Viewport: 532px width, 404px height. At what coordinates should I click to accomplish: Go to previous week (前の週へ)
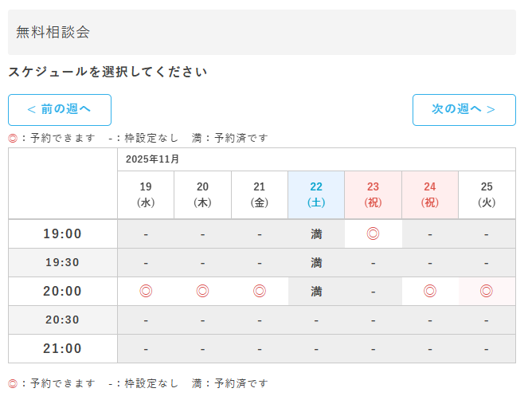[x=60, y=110]
